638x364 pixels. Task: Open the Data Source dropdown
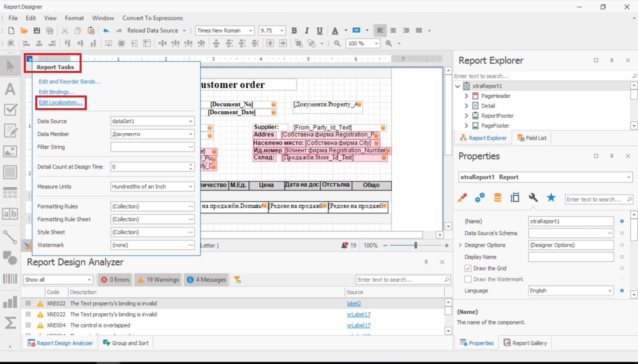coord(190,121)
